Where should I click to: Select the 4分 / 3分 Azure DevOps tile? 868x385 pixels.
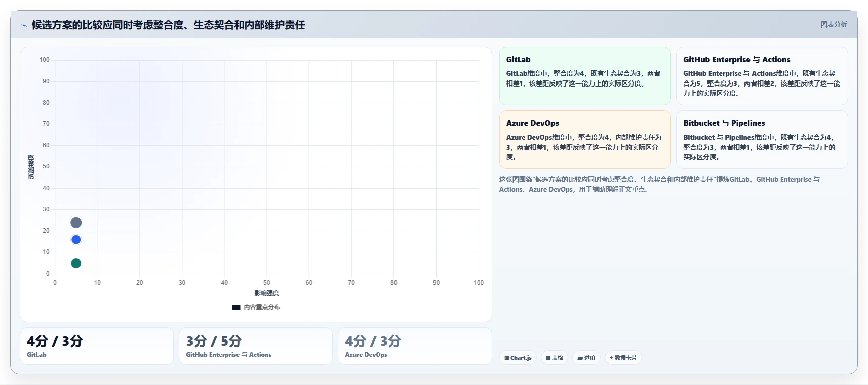[415, 346]
